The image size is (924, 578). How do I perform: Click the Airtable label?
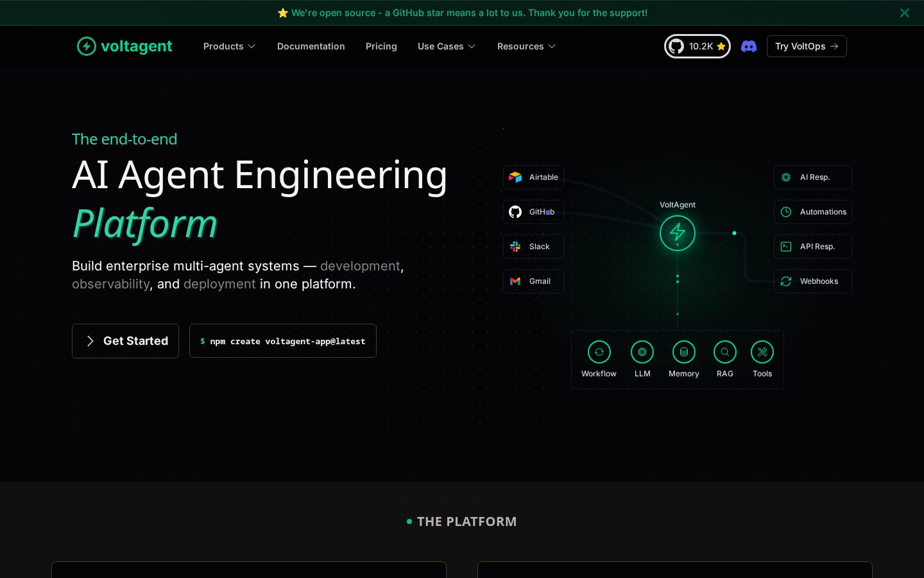[543, 177]
